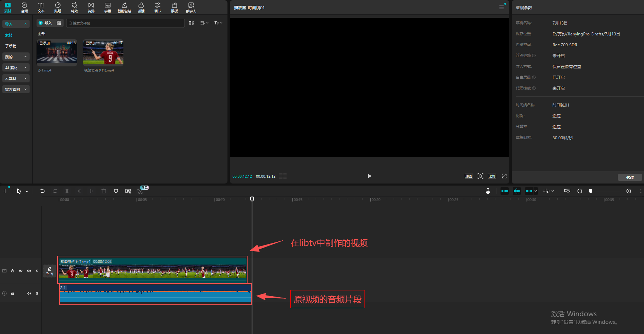Lock the audio track
Viewport: 644px width, 334px height.
pyautogui.click(x=13, y=293)
